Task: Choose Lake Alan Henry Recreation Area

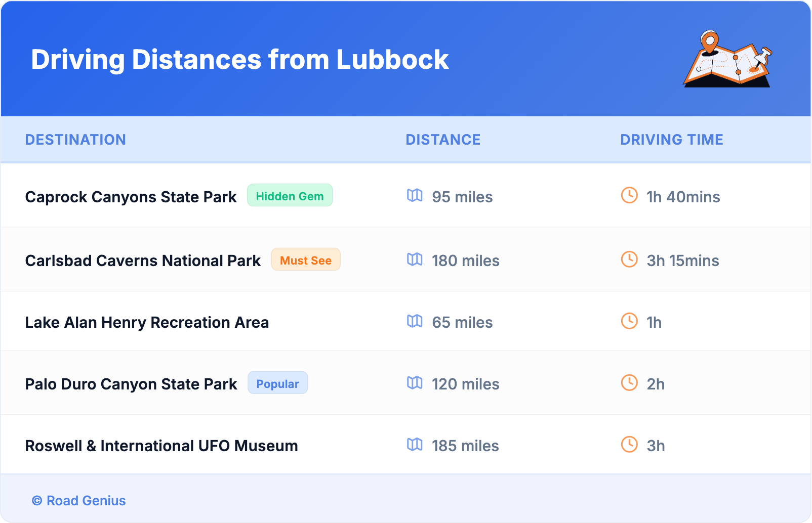Action: click(147, 322)
